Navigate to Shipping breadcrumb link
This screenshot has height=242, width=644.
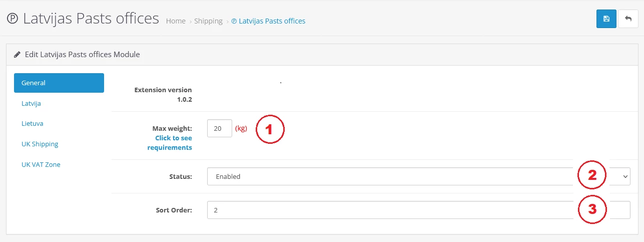208,21
